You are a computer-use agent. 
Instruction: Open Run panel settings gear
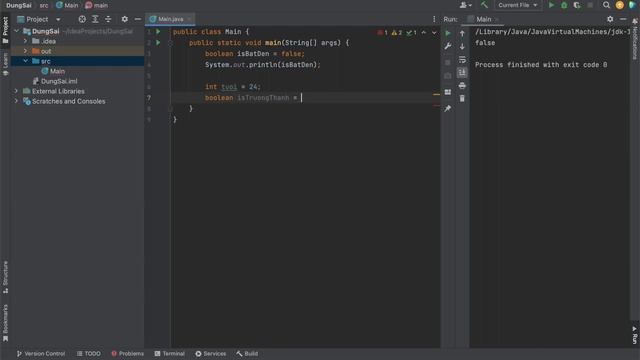(610, 19)
